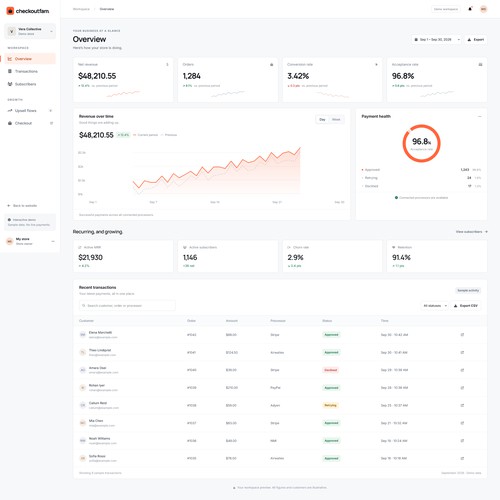Switch revenue chart to Week view
The width and height of the screenshot is (500, 500).
click(336, 119)
